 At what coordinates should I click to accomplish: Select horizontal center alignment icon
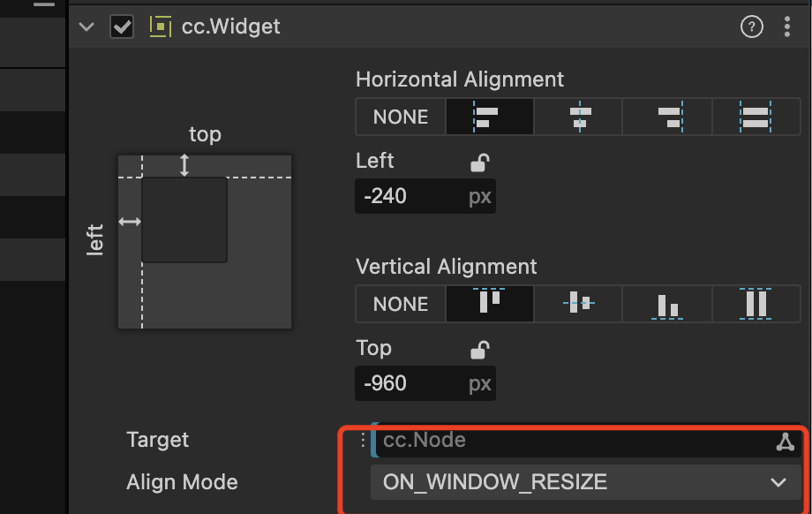coord(579,117)
